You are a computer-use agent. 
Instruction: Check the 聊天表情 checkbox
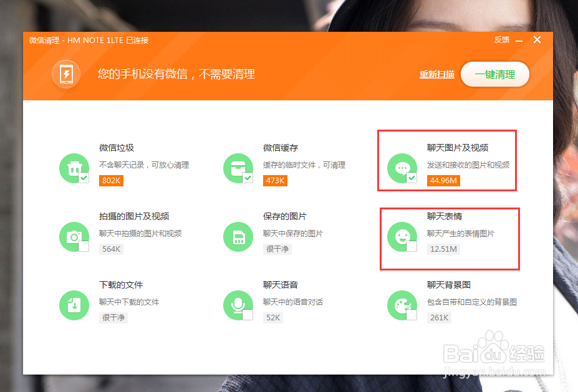coord(412,246)
